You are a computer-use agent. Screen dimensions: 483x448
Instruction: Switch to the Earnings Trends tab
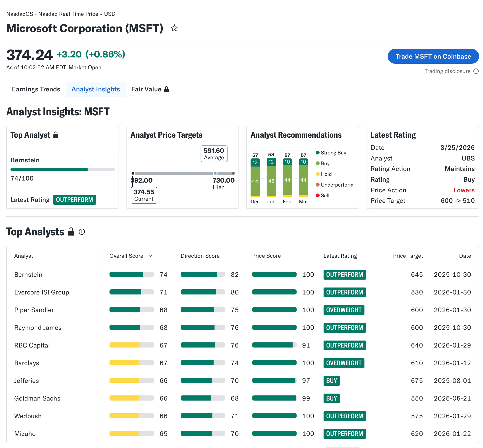click(x=36, y=89)
